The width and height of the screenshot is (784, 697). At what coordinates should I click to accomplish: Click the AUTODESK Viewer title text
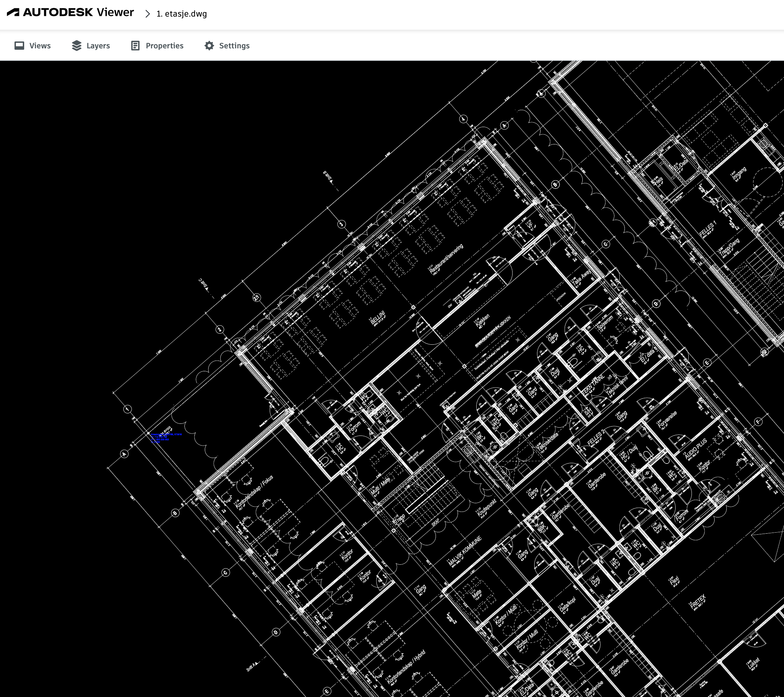point(78,12)
